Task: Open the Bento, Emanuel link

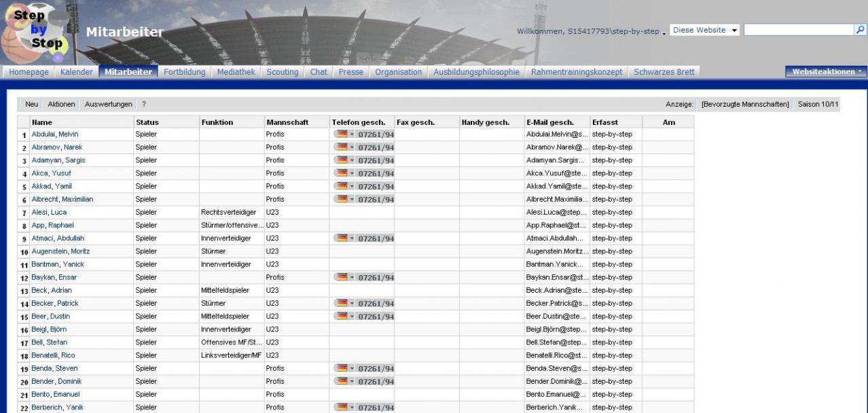Action: [x=55, y=395]
